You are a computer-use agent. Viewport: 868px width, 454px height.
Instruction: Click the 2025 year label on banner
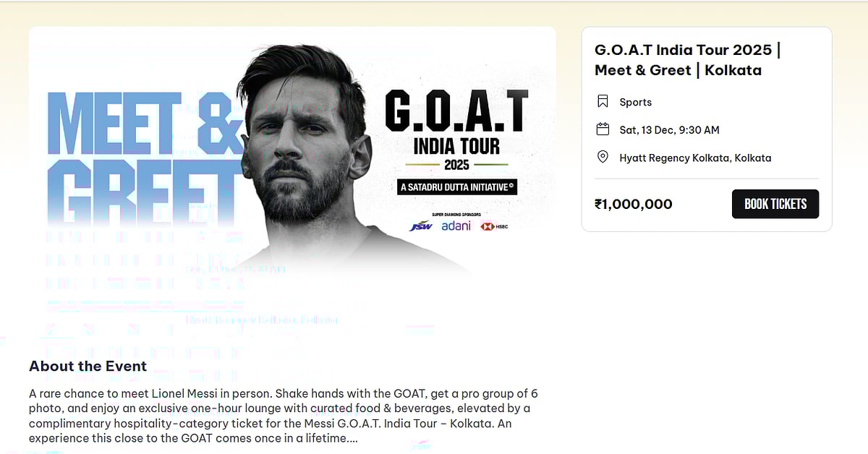coord(456,165)
